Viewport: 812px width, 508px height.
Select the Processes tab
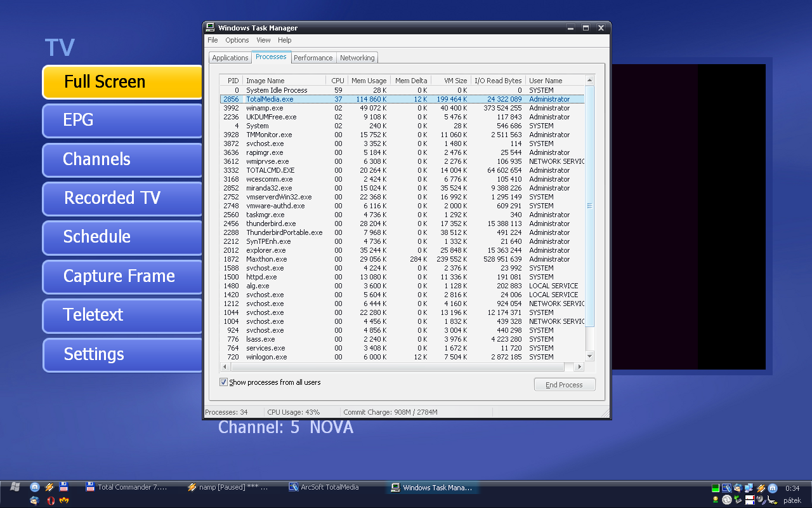tap(271, 57)
